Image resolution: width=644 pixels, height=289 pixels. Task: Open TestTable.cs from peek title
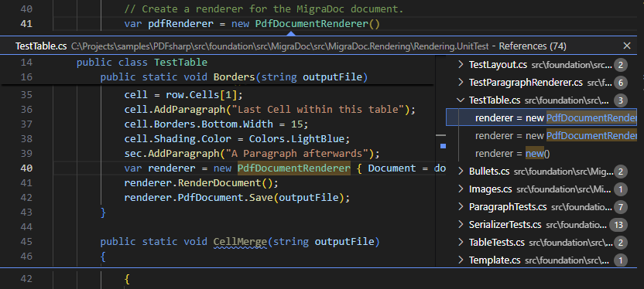41,46
